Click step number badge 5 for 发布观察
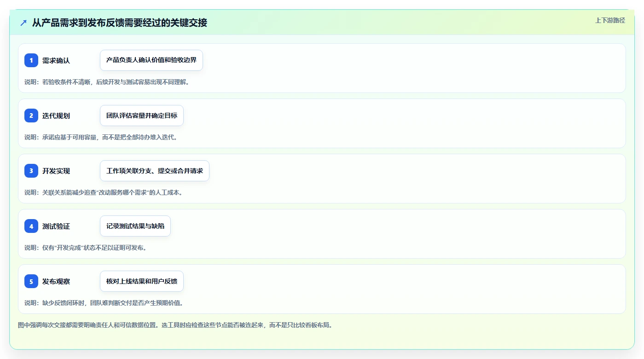 pyautogui.click(x=31, y=281)
